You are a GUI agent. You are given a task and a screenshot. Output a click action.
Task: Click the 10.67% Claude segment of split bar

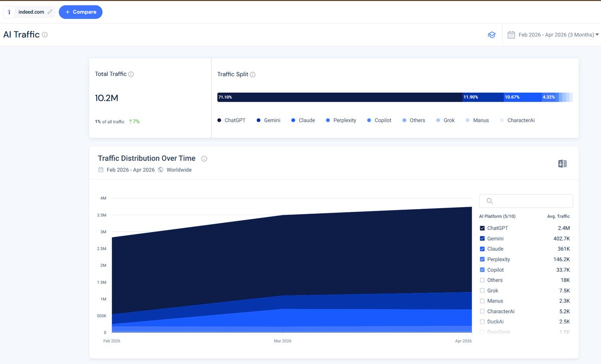(x=522, y=97)
